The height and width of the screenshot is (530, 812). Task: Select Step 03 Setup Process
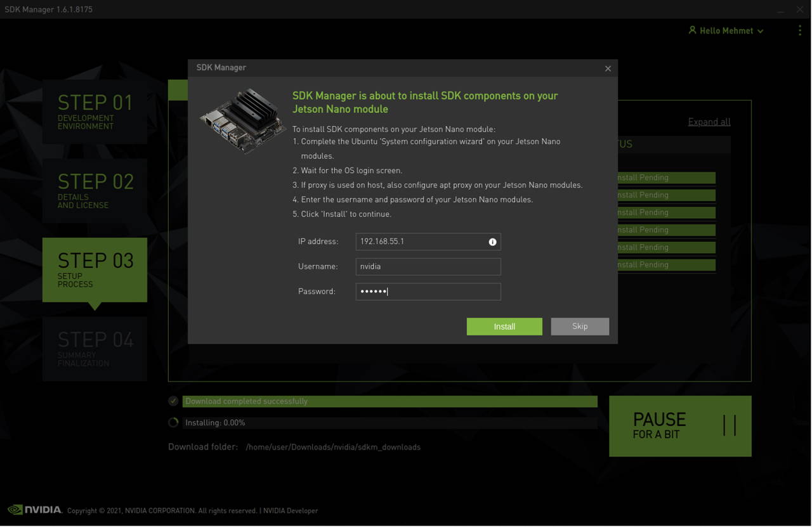tap(95, 270)
